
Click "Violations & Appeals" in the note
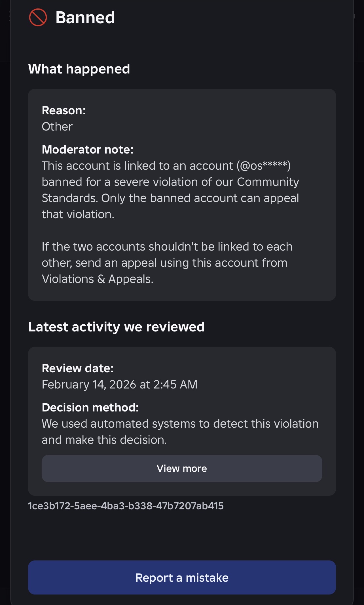coord(98,279)
